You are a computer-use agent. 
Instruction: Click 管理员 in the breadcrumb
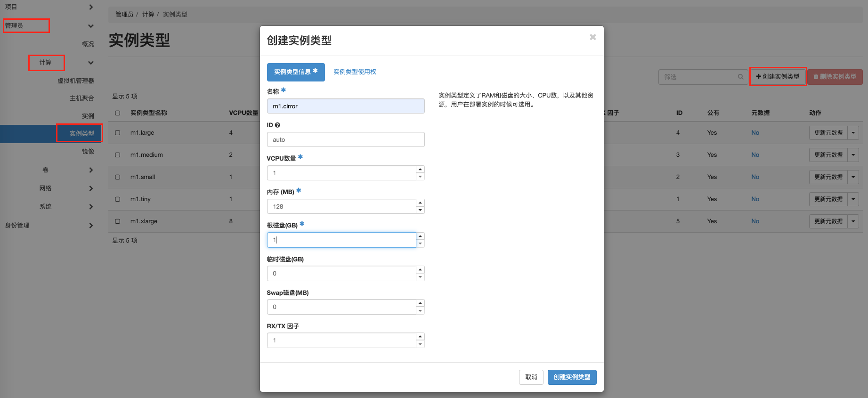click(x=124, y=15)
